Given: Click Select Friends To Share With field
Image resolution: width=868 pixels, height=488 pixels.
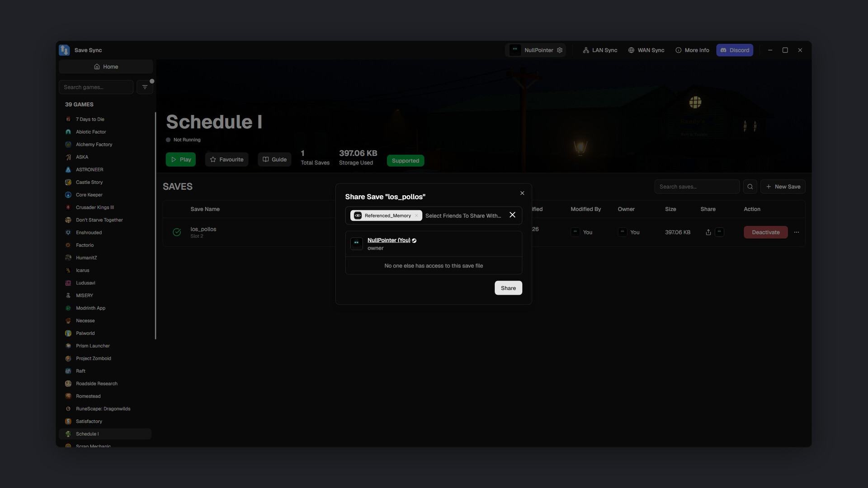Looking at the screenshot, I should coord(463,216).
